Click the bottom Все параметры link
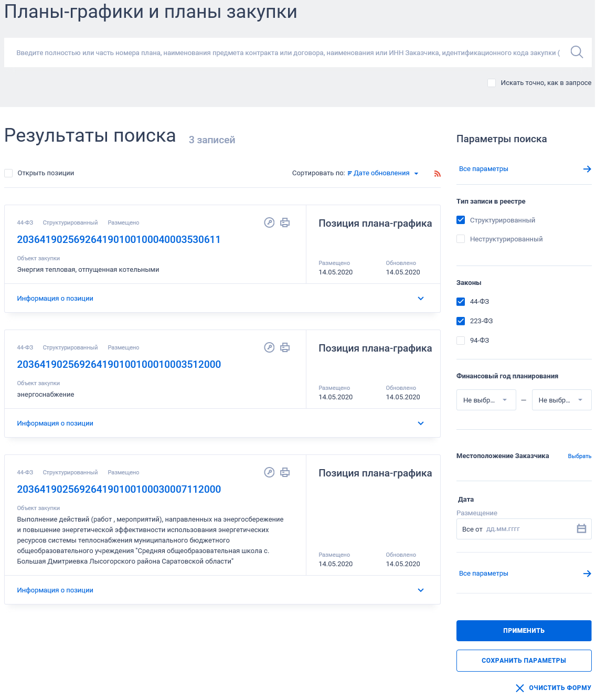 point(484,574)
